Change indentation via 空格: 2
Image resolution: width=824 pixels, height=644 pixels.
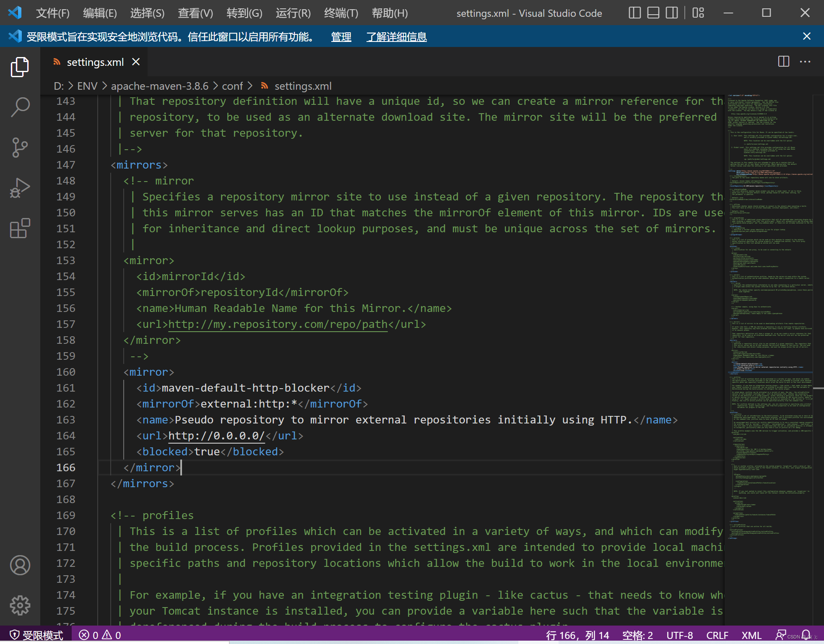[637, 635]
